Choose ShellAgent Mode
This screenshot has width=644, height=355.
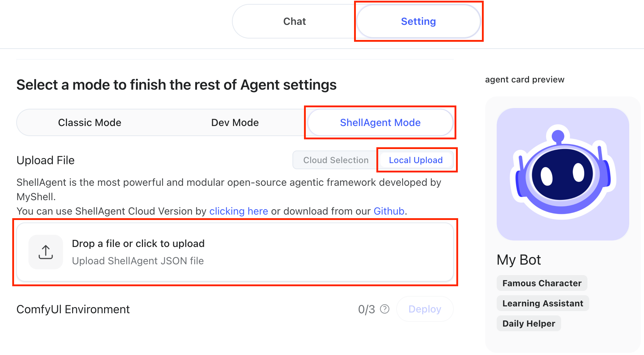(x=380, y=123)
